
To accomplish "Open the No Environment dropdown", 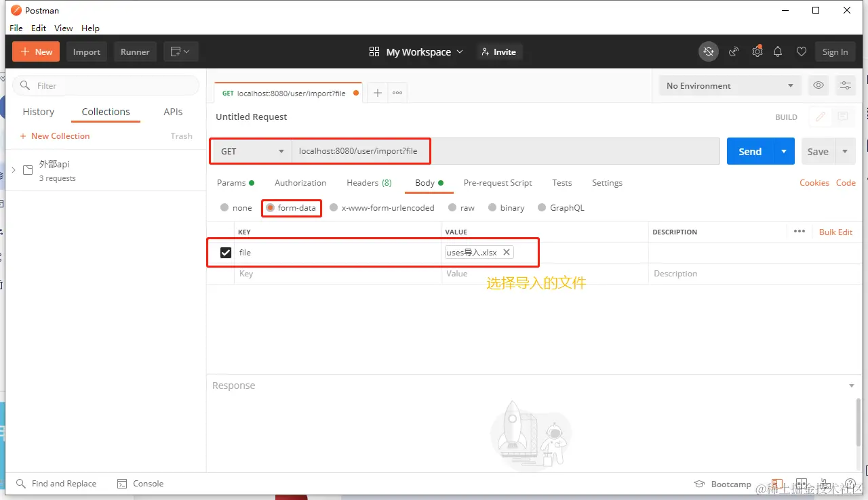I will click(x=730, y=85).
